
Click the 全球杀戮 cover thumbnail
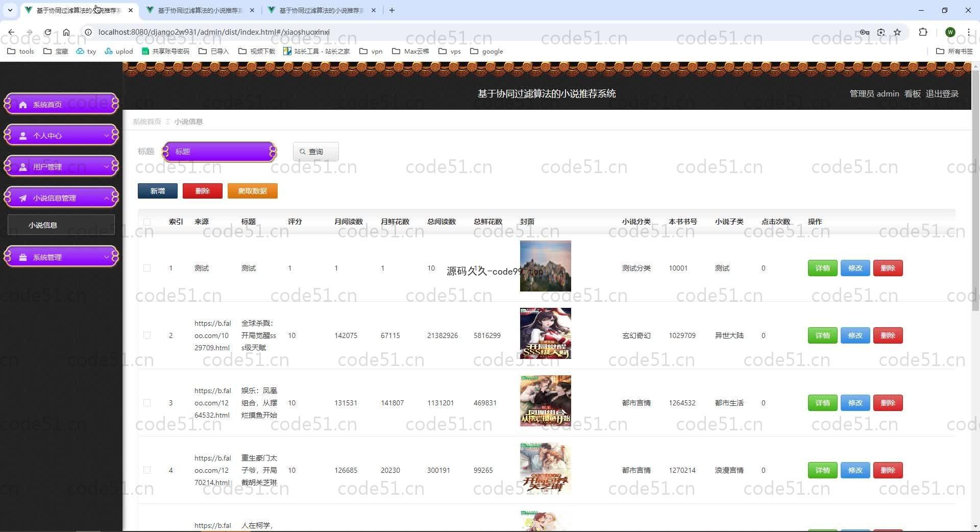[545, 333]
